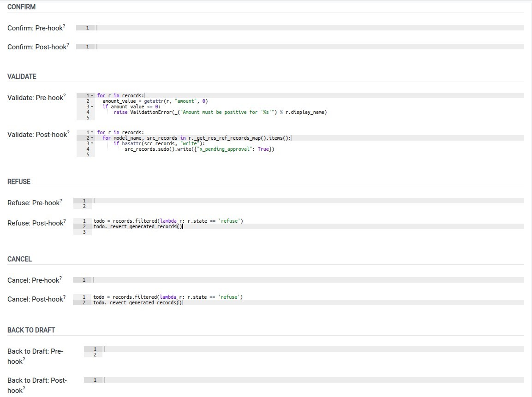Click the 'raise ValidationError' line in Validate Pre-hook

(220, 112)
